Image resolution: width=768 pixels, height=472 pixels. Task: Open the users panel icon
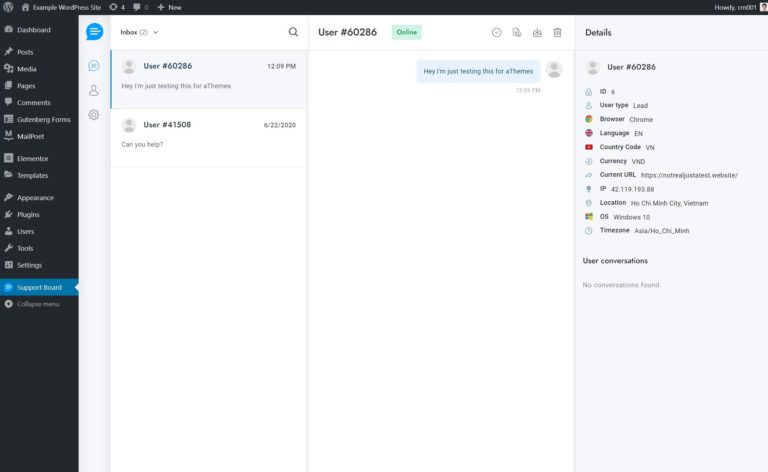pyautogui.click(x=94, y=90)
